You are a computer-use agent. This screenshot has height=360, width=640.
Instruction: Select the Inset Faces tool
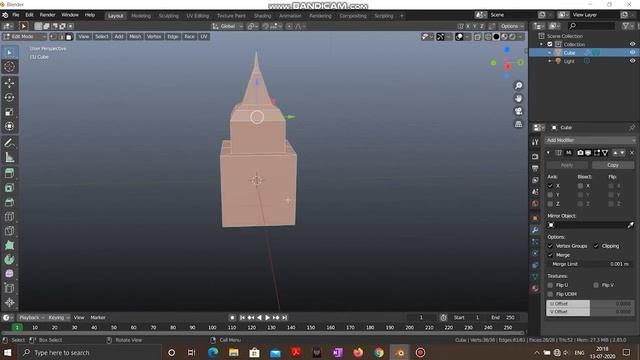(x=9, y=188)
